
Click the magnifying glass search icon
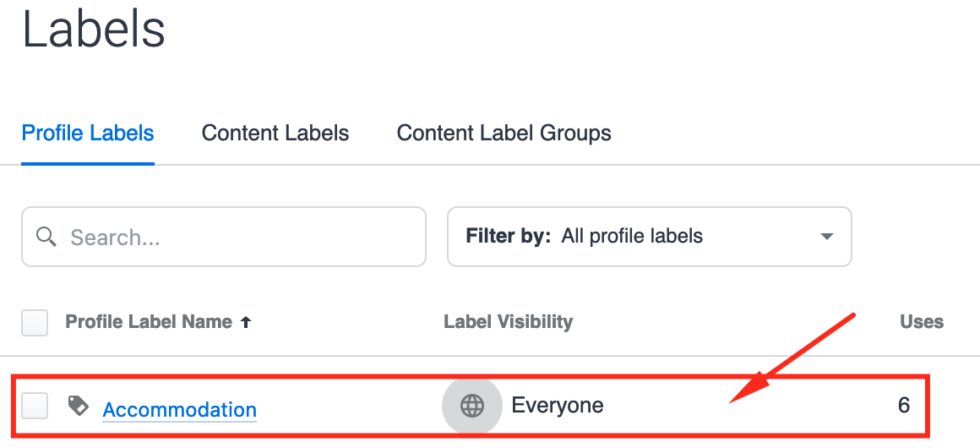point(46,237)
